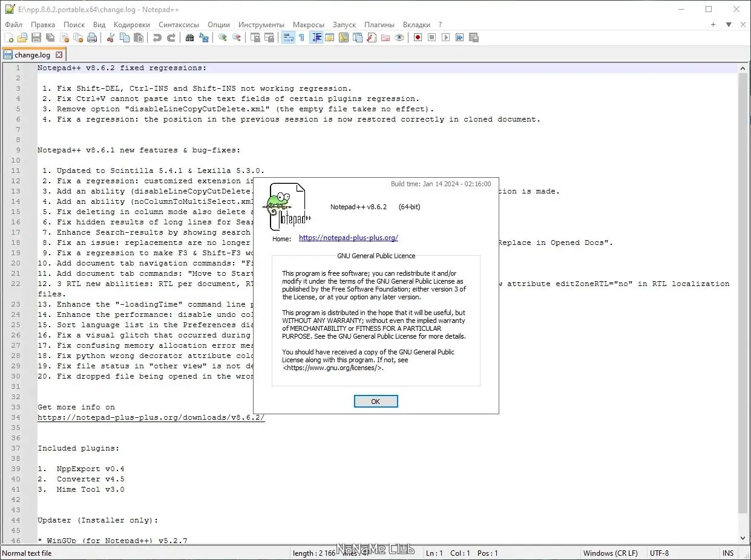Click the GNU licence text box

coord(376,321)
